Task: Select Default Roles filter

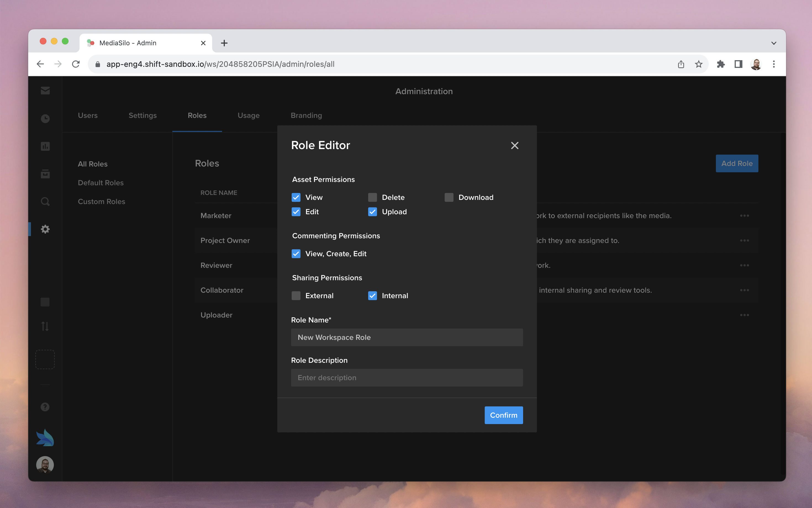Action: tap(101, 183)
